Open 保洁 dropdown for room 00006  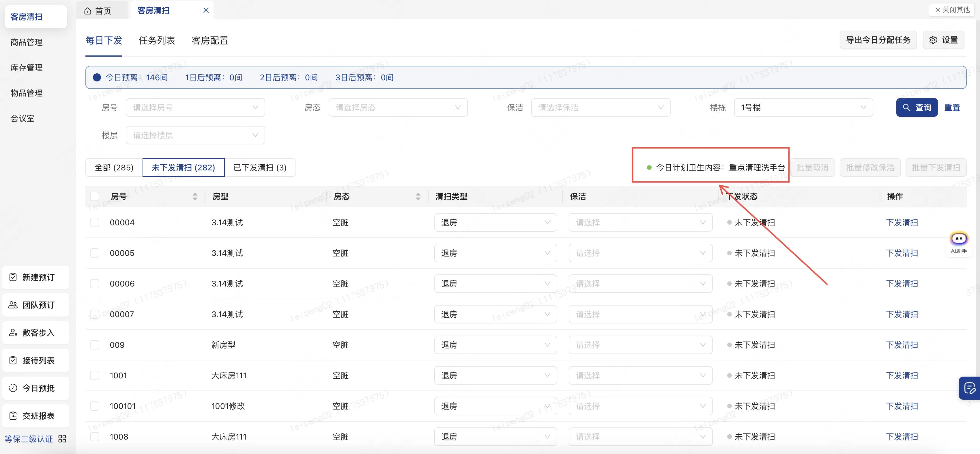(640, 284)
